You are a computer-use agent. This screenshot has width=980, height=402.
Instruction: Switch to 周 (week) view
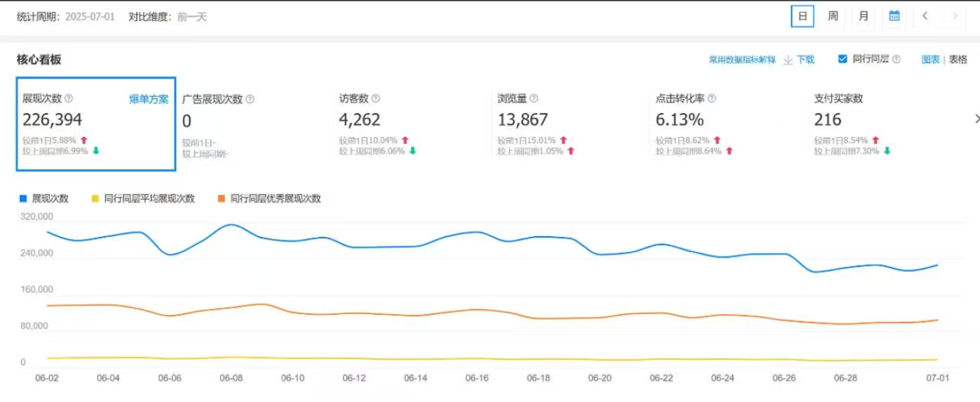pyautogui.click(x=833, y=16)
